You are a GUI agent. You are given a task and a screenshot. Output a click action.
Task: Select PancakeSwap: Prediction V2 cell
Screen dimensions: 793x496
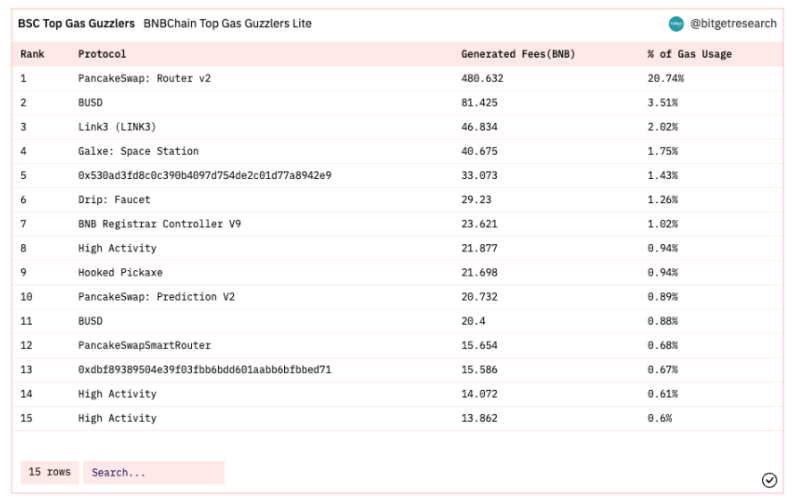[156, 297]
